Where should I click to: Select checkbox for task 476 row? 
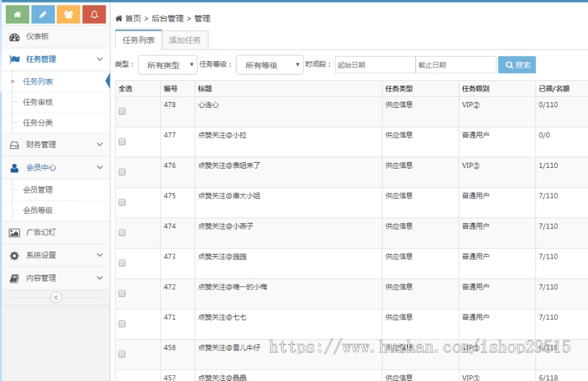(122, 173)
